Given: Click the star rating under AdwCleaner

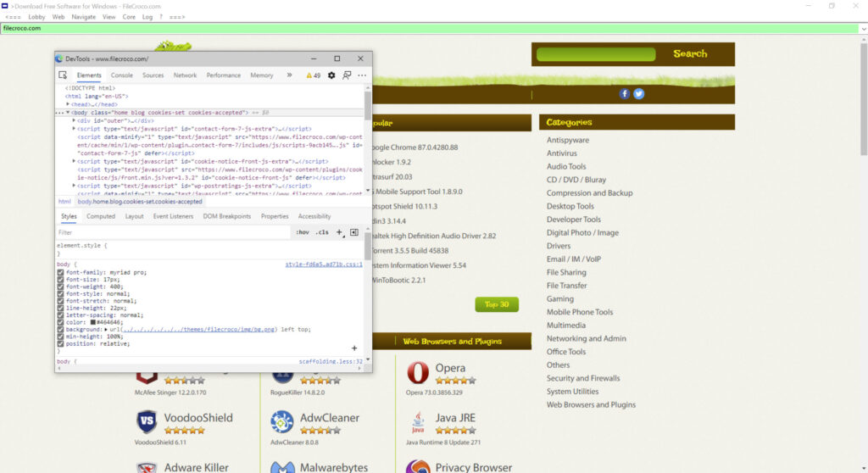Looking at the screenshot, I should (x=320, y=431).
